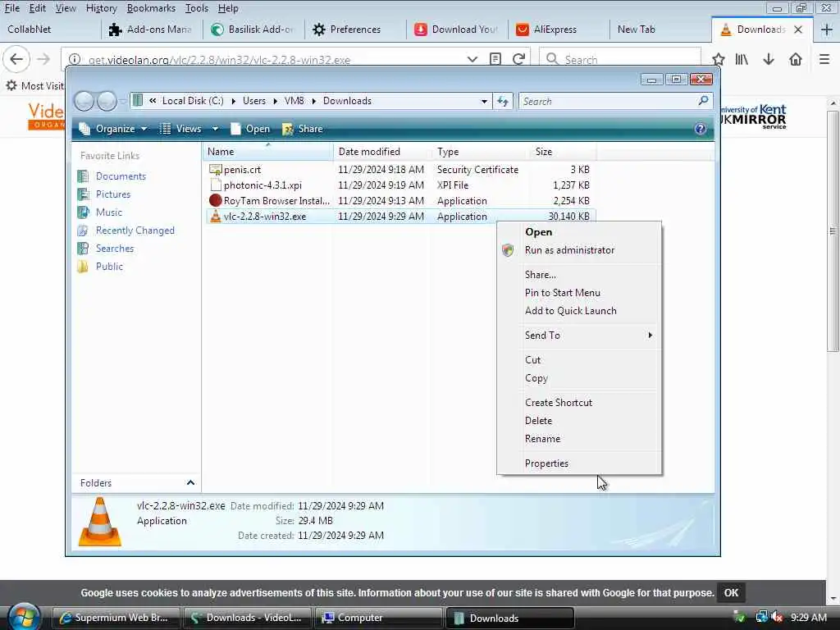Open the Bookmarks menu in browser
The height and width of the screenshot is (630, 840).
pyautogui.click(x=151, y=8)
